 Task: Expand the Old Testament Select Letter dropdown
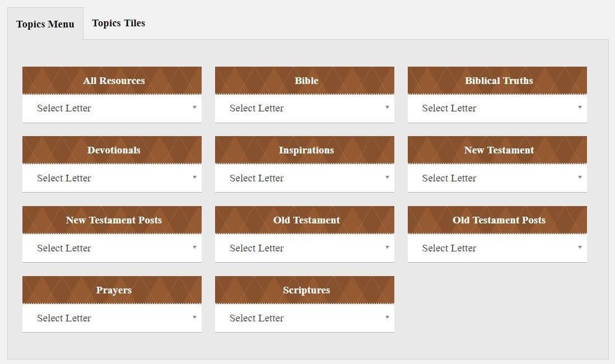coord(304,248)
